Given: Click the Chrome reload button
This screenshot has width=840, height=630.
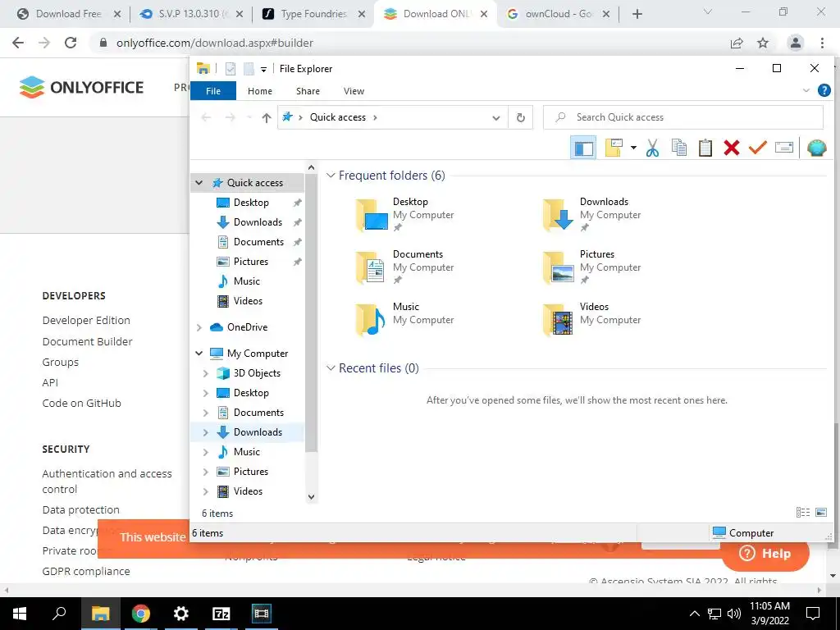Looking at the screenshot, I should [x=71, y=43].
